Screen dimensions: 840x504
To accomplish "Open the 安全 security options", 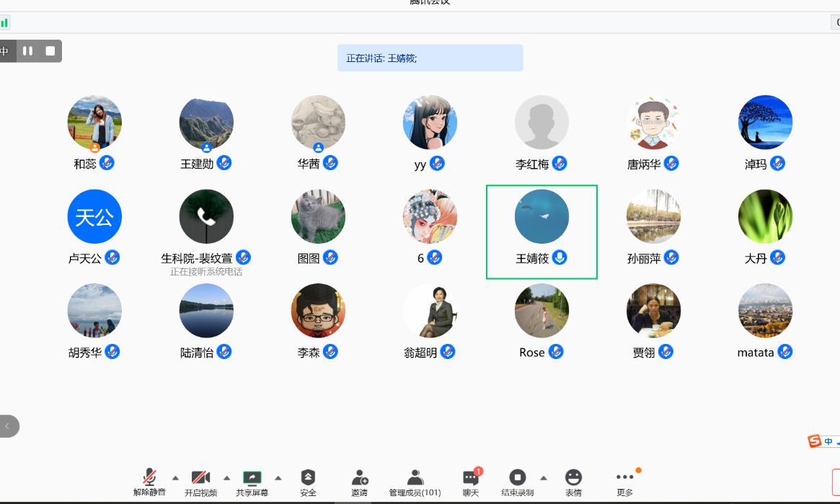I will (308, 481).
